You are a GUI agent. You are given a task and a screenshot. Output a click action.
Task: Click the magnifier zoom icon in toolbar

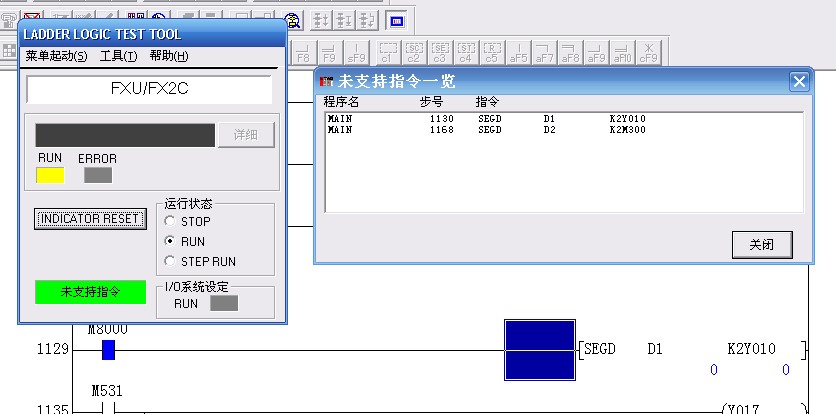(x=293, y=20)
